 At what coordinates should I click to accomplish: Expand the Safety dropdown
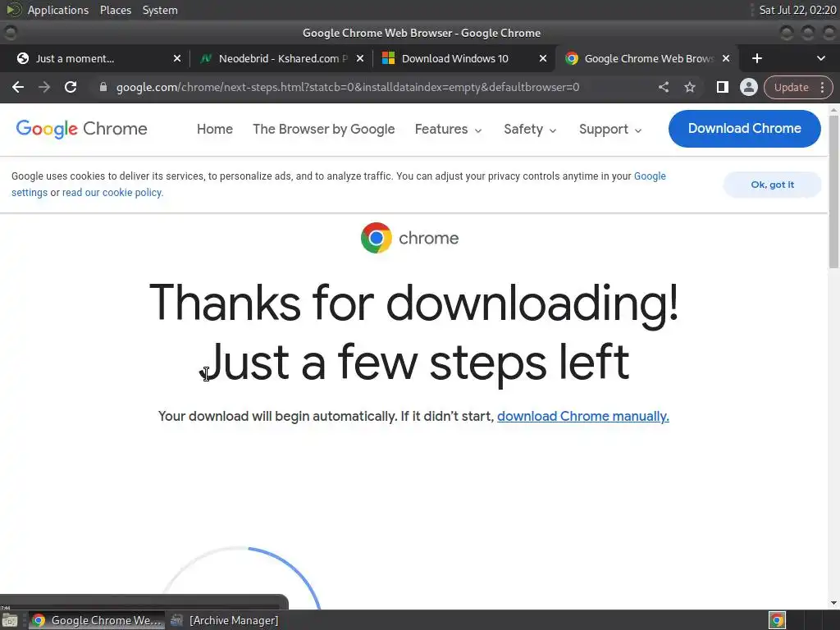coord(530,130)
